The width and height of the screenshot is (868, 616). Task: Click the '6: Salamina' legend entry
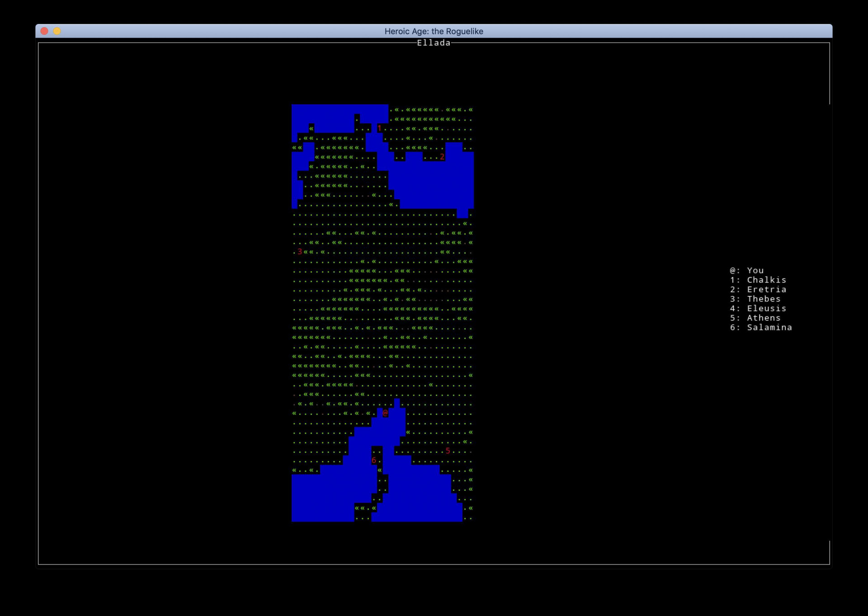(x=761, y=328)
